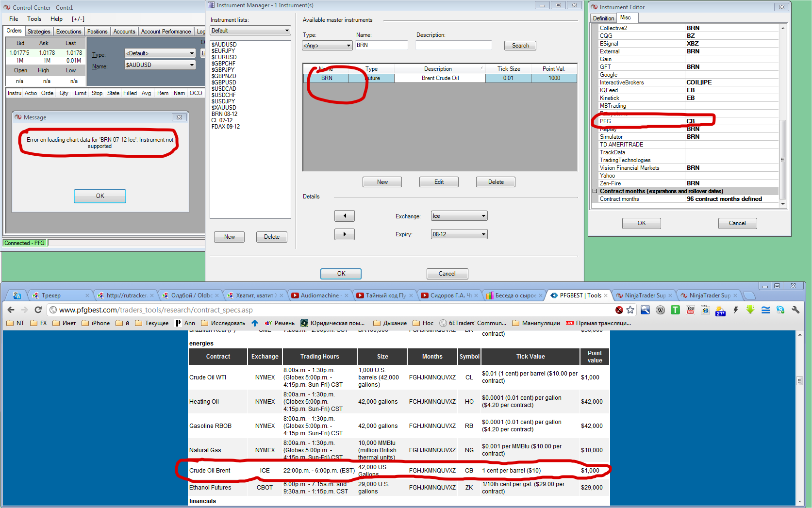Click the red blocker icon in the address bar
Screen dimensions: 812x508
(619, 310)
